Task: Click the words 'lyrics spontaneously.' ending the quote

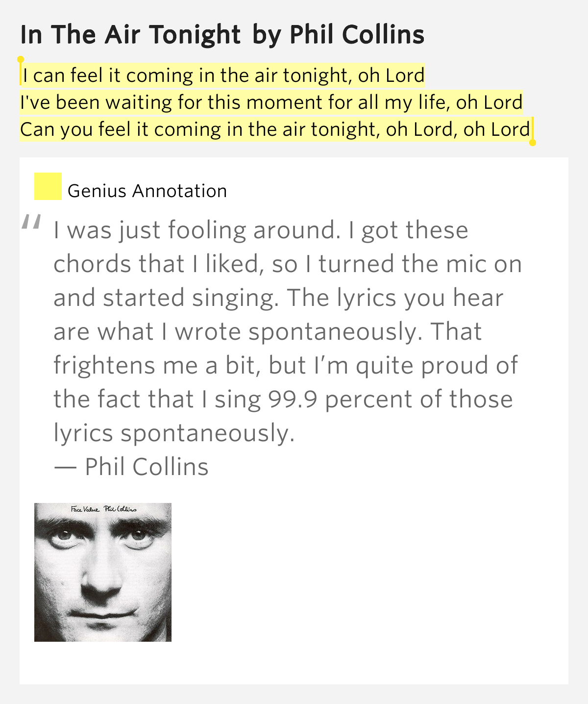Action: 174,433
